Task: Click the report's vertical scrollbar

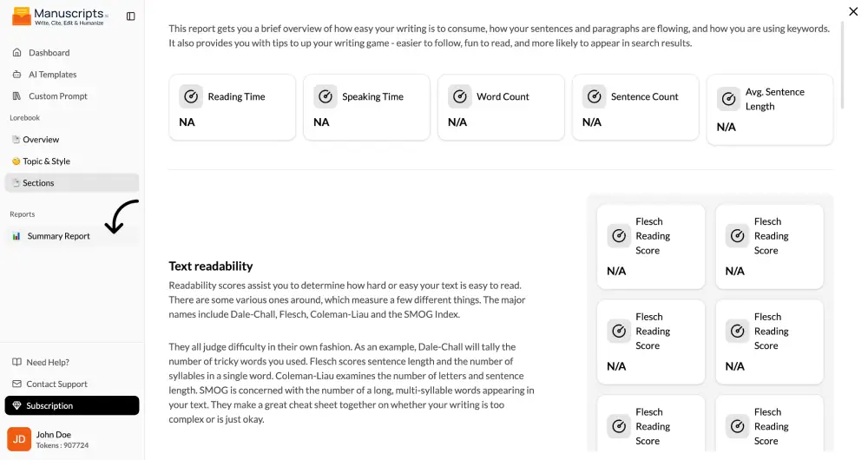Action: coord(843,63)
